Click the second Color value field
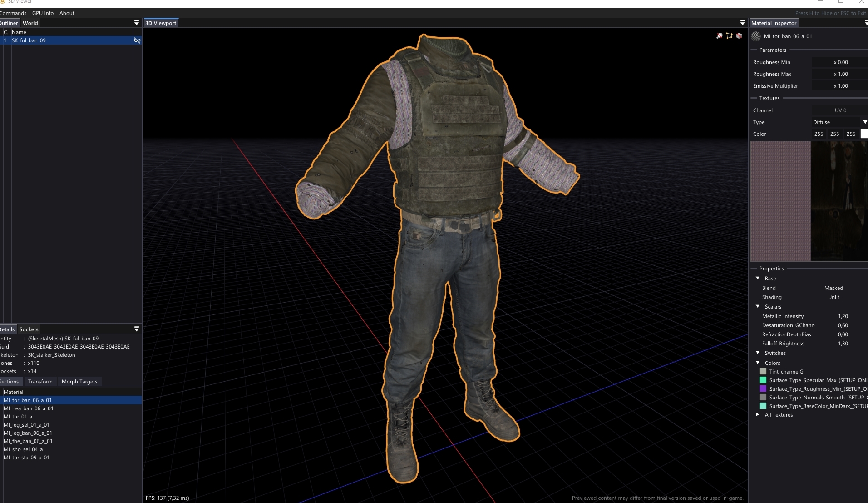The image size is (868, 503). 834,134
